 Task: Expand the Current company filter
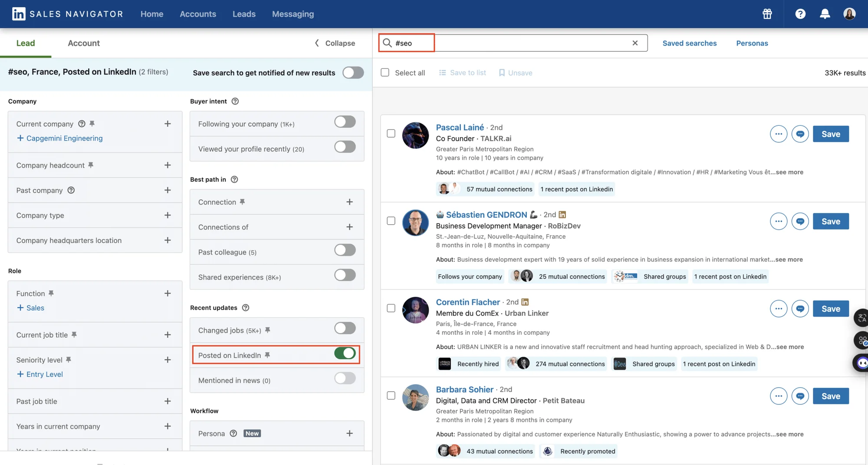click(168, 124)
